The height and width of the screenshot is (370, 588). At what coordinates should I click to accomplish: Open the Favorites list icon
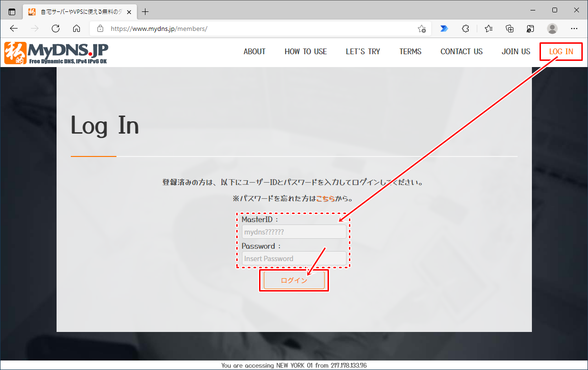[488, 29]
